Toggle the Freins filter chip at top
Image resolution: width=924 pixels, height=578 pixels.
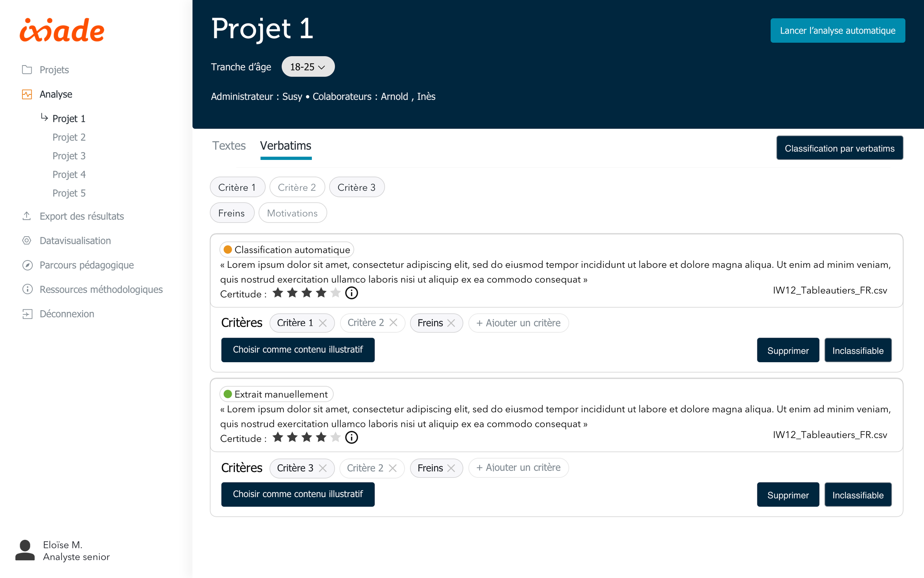pos(231,213)
